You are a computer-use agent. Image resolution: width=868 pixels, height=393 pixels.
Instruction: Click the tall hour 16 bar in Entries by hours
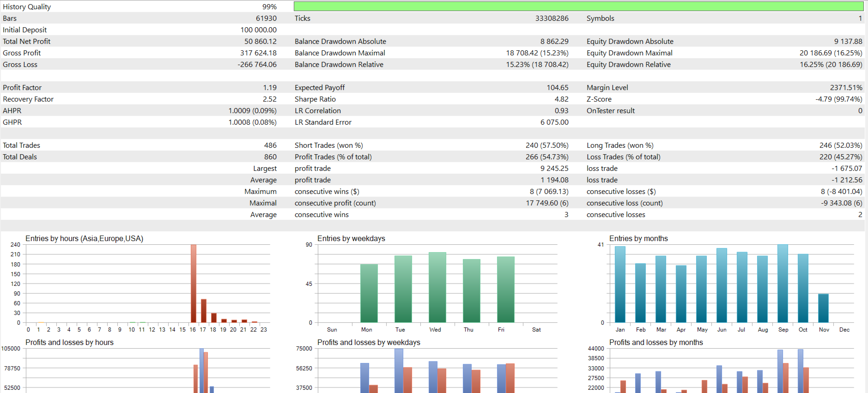[194, 284]
